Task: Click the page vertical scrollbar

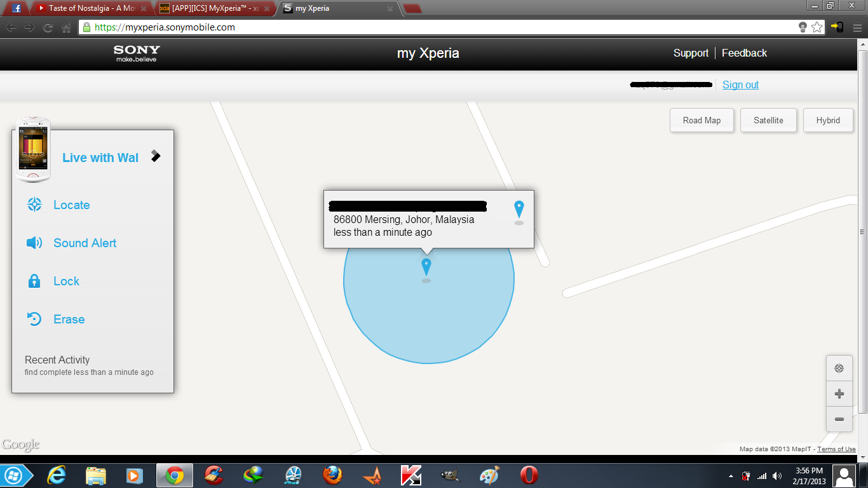Action: click(863, 231)
